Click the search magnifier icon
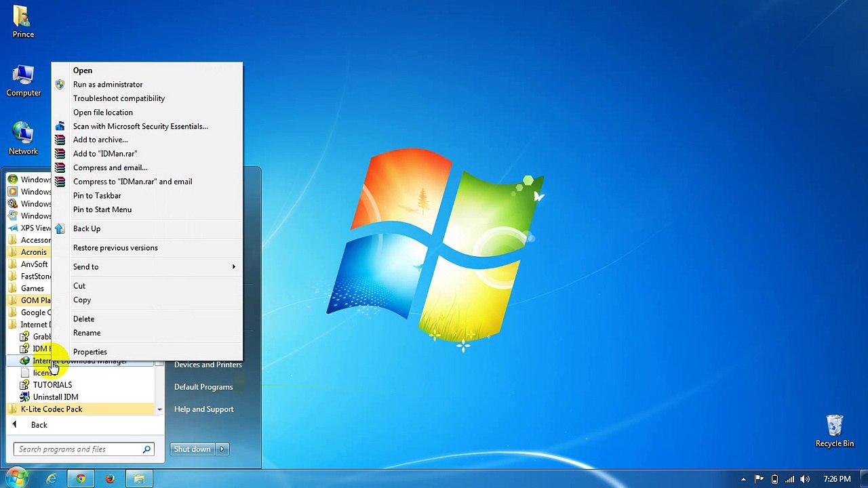868x488 pixels. pyautogui.click(x=146, y=449)
